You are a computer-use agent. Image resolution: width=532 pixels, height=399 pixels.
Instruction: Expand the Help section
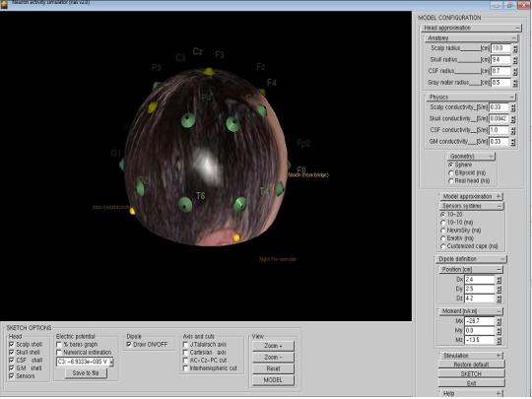tap(499, 393)
